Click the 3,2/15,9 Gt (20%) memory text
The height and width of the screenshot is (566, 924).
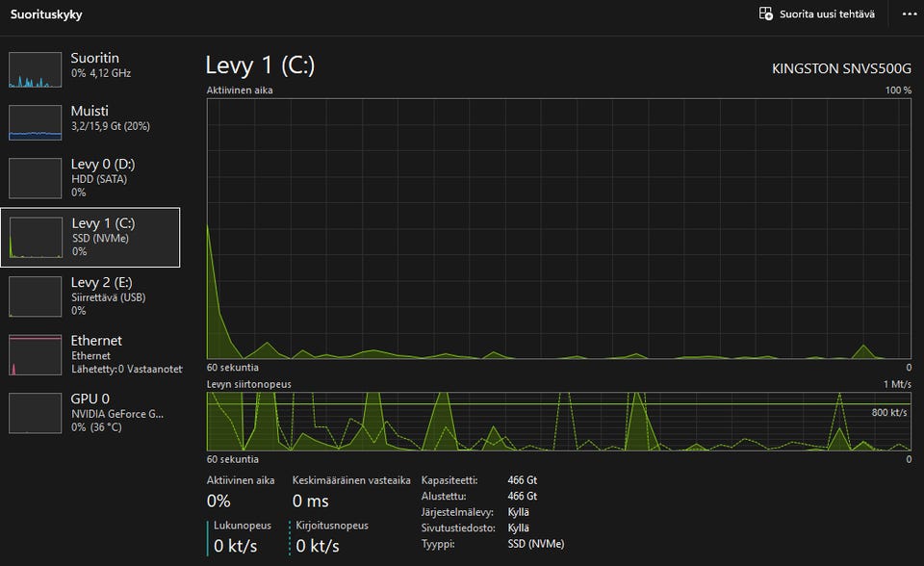pos(110,126)
